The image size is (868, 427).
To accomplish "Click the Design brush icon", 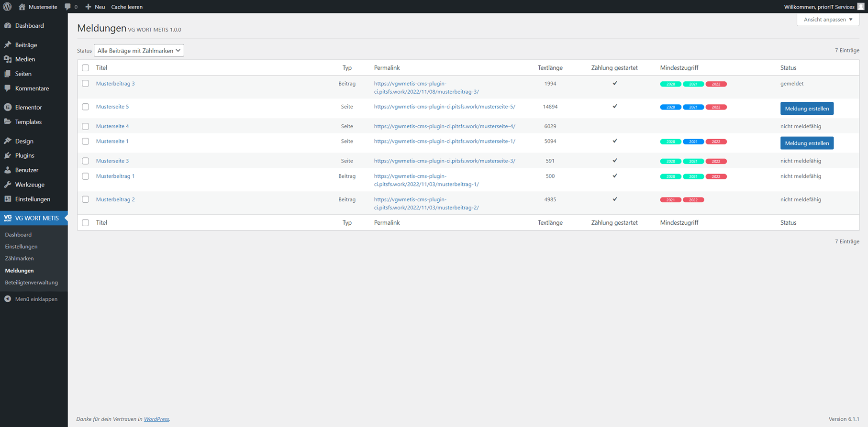I will (x=8, y=141).
